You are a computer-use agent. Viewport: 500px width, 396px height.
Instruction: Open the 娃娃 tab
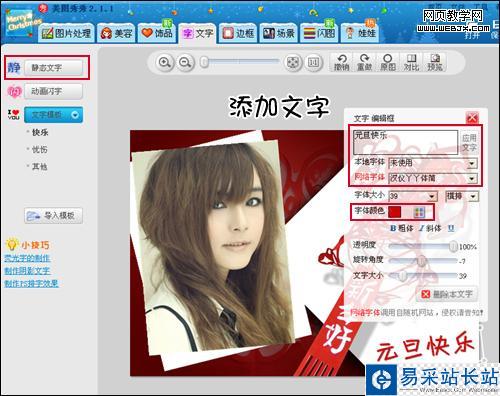point(360,33)
